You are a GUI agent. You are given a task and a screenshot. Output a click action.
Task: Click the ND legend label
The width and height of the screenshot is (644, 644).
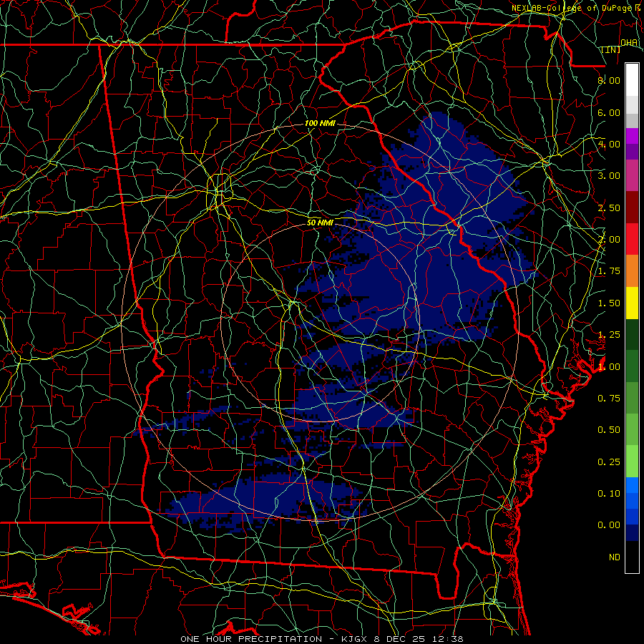[x=615, y=557]
